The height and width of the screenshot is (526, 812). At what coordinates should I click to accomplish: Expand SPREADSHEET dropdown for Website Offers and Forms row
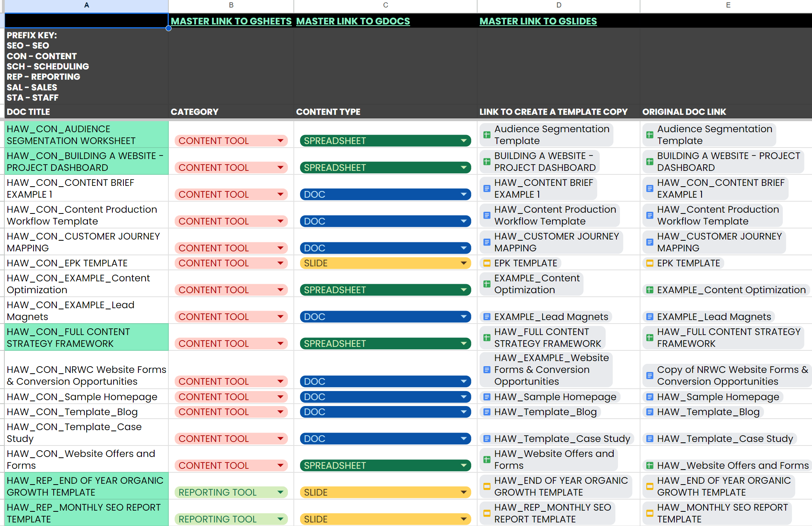pos(464,466)
